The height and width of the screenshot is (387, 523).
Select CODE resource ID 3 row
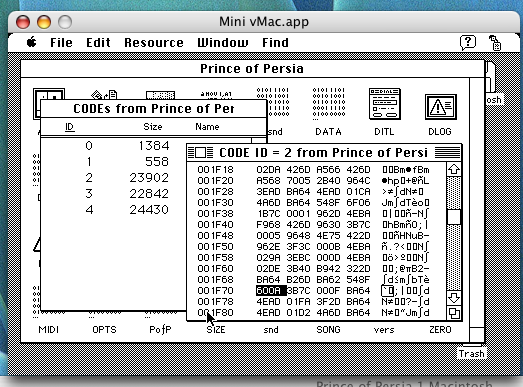pos(113,194)
